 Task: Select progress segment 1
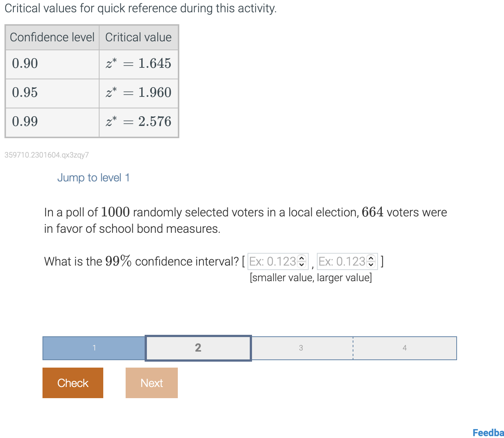pyautogui.click(x=94, y=348)
